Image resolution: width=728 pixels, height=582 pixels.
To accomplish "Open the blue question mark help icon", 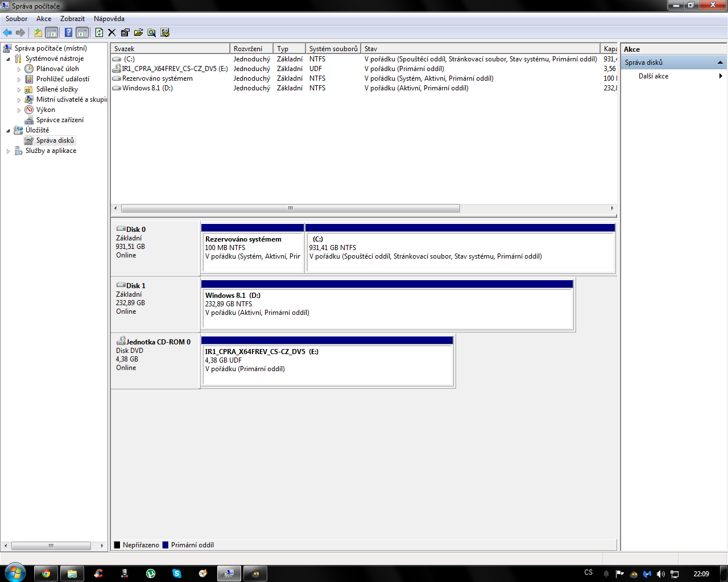I will 68,32.
